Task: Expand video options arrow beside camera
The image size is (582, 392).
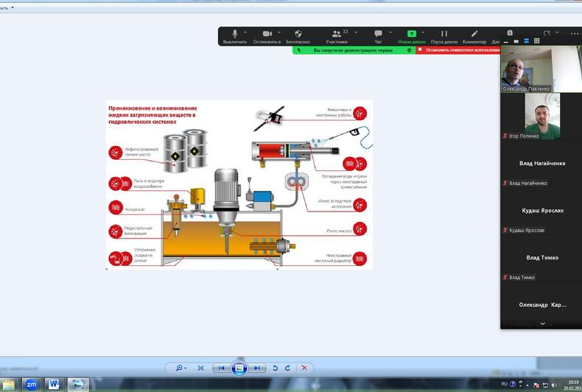Action: 281,32
